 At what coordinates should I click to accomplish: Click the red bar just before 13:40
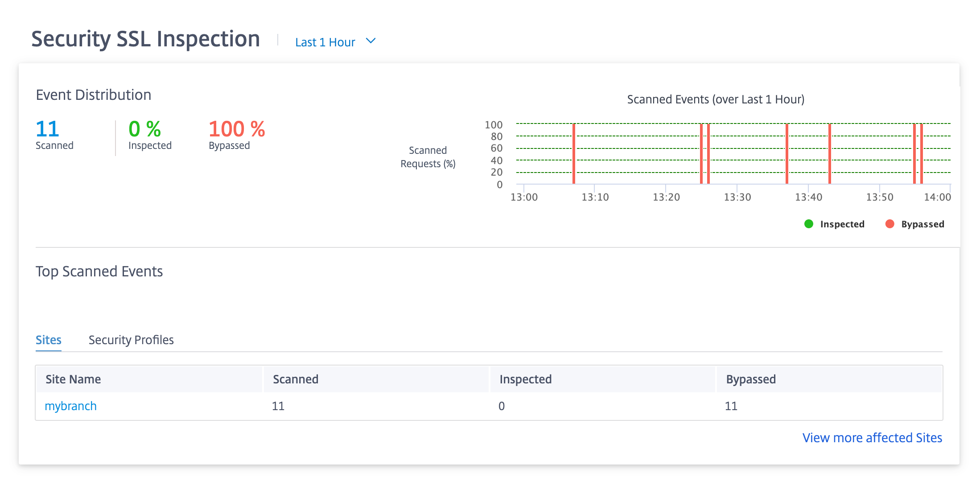(787, 153)
